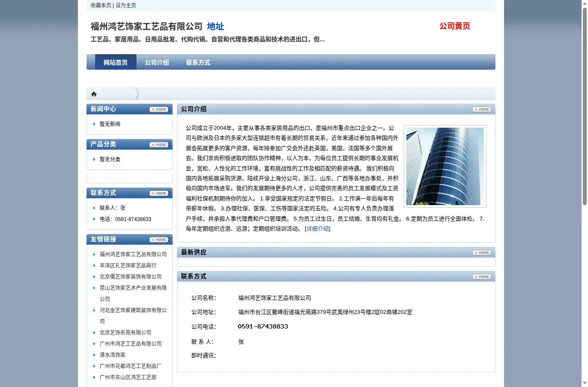The height and width of the screenshot is (387, 588).
Task: Open the 河北金艺饰家建筑装饰有限公司 link
Action: (133, 316)
